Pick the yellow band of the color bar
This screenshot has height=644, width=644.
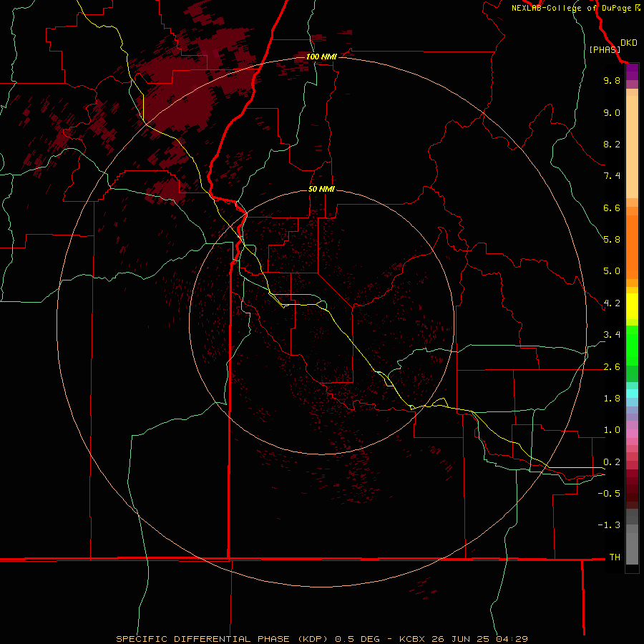coord(632,306)
